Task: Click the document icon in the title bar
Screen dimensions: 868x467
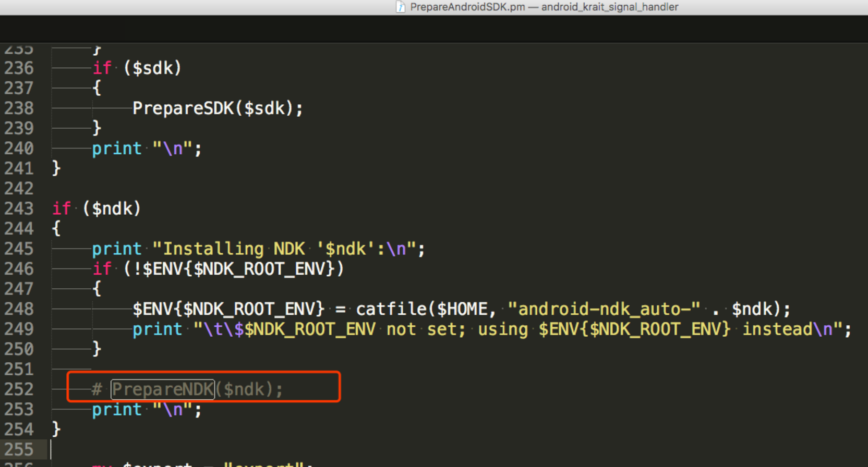Action: tap(401, 7)
